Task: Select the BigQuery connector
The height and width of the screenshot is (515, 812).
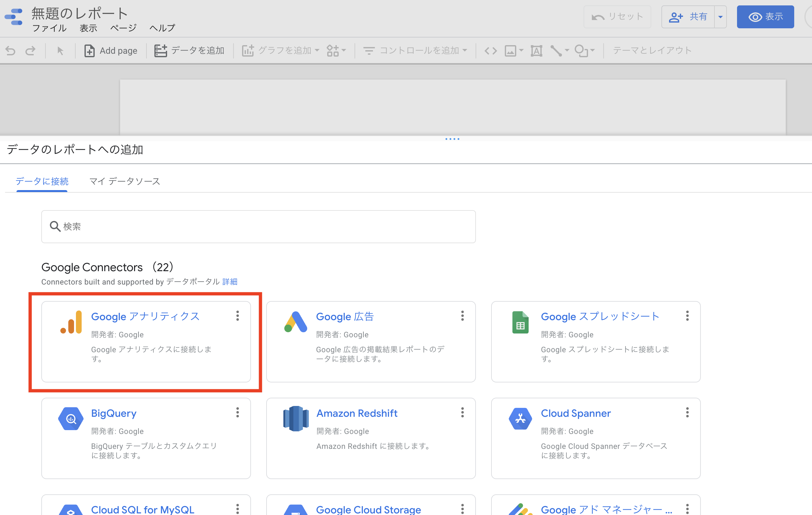Action: (146, 438)
